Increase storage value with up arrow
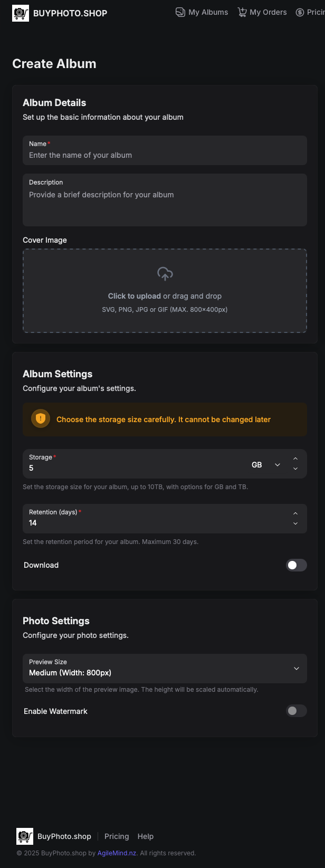This screenshot has height=868, width=325. point(295,459)
